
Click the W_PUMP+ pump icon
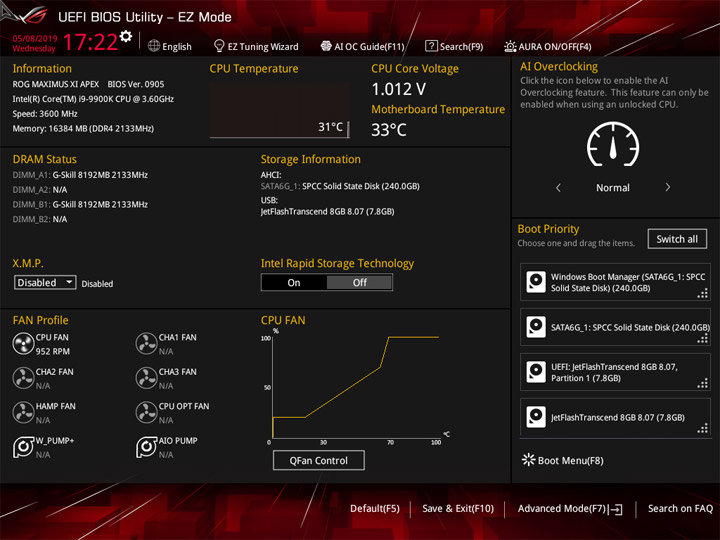pyautogui.click(x=23, y=447)
